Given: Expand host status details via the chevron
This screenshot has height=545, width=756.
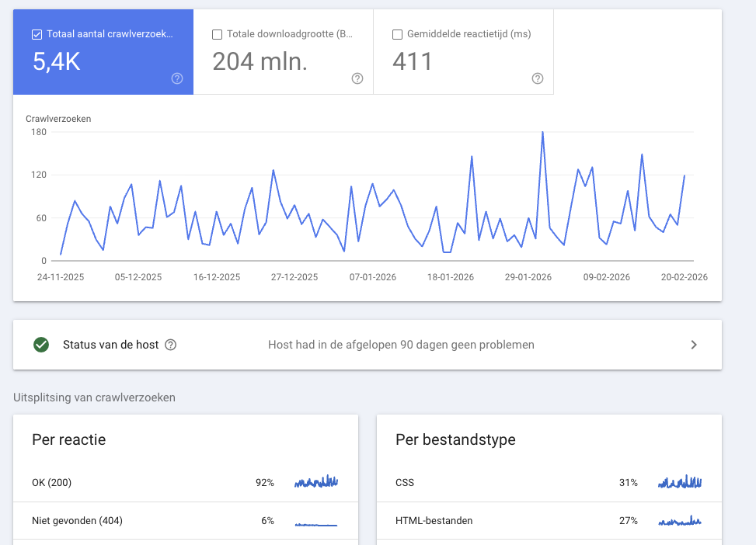Looking at the screenshot, I should tap(694, 345).
